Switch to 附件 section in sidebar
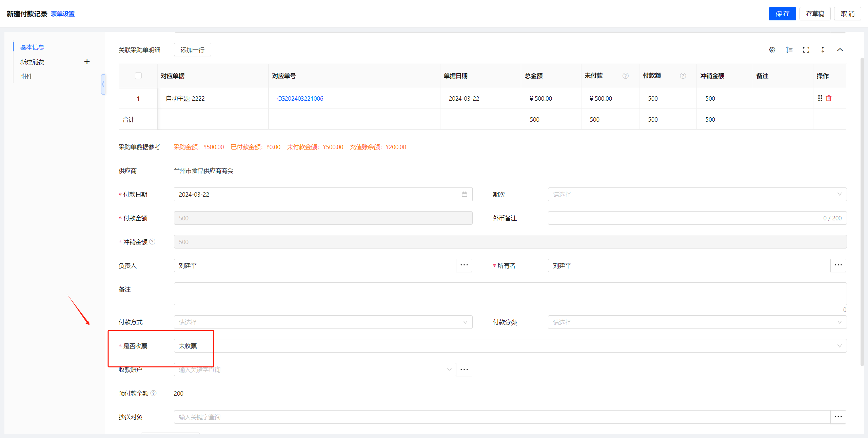This screenshot has width=868, height=438. [26, 77]
